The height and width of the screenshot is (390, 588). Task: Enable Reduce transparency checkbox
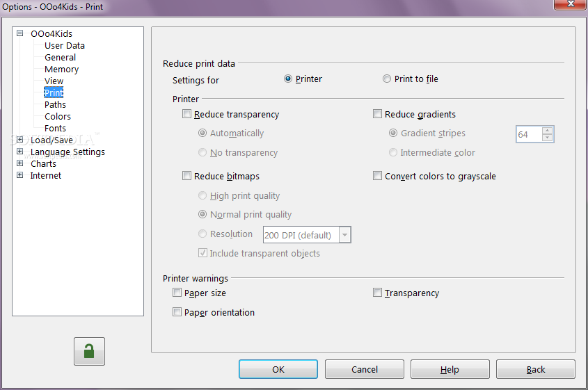186,113
